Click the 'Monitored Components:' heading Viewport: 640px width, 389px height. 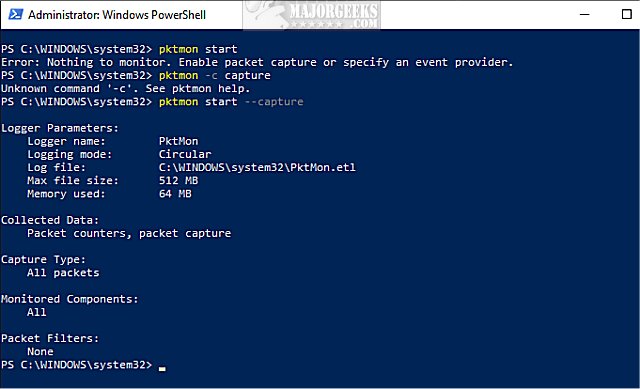click(69, 299)
